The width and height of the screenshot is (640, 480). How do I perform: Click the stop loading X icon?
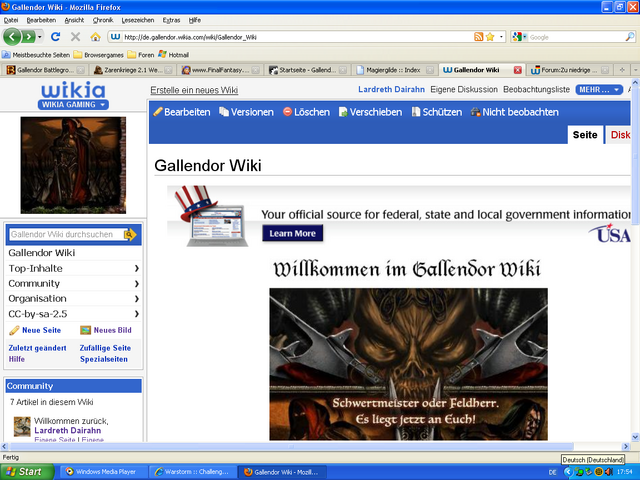76,37
